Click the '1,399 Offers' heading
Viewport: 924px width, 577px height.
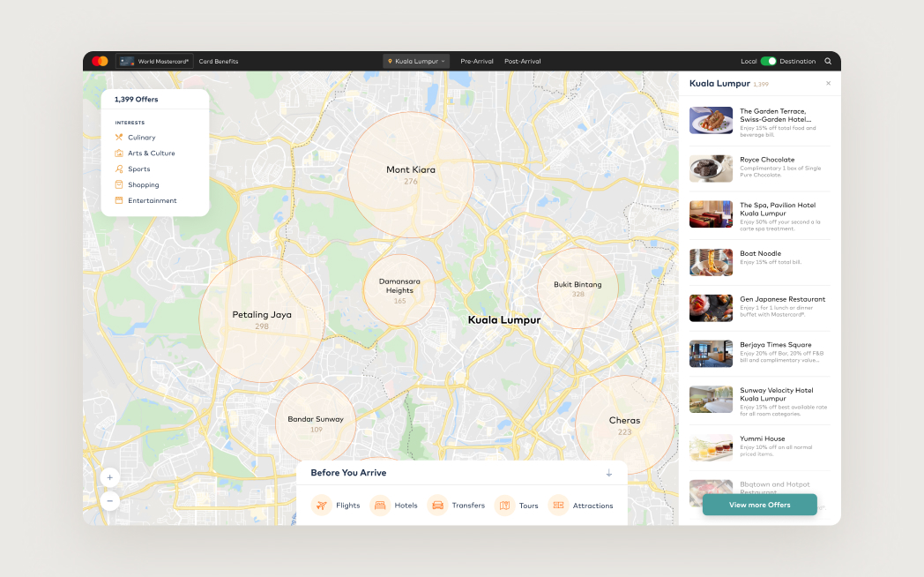click(136, 100)
